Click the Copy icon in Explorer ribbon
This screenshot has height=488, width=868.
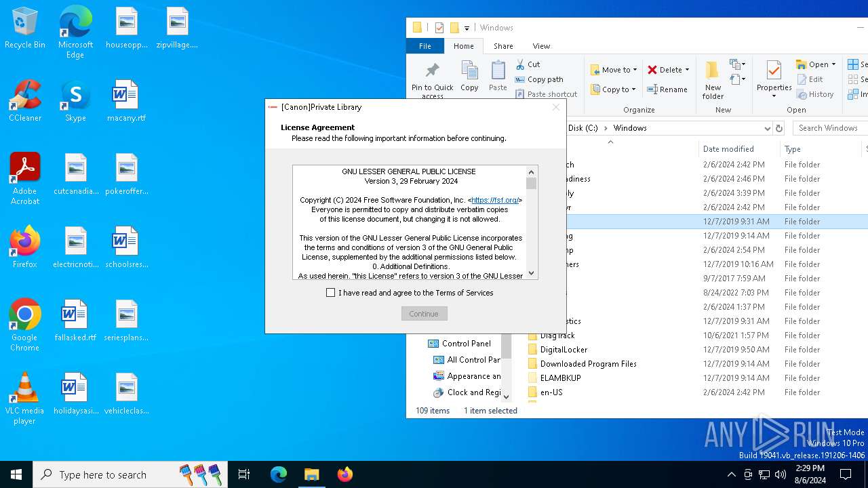point(469,70)
